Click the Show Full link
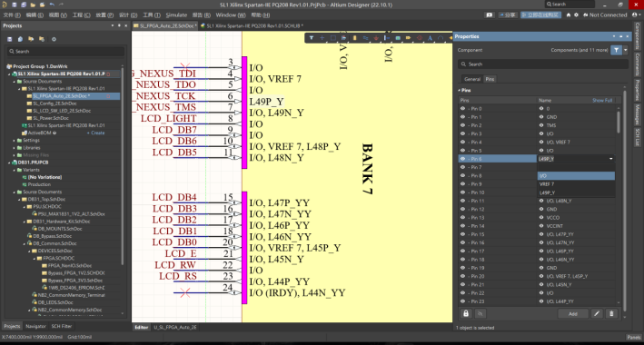 tap(601, 100)
